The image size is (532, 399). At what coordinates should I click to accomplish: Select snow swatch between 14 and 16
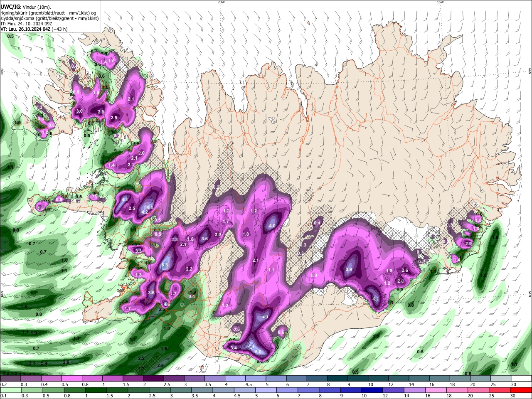click(x=419, y=379)
